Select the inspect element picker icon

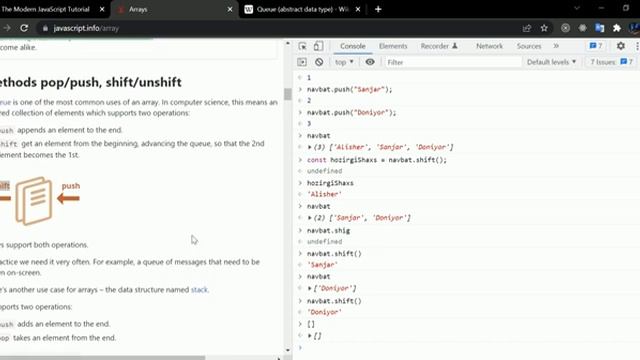(x=302, y=46)
